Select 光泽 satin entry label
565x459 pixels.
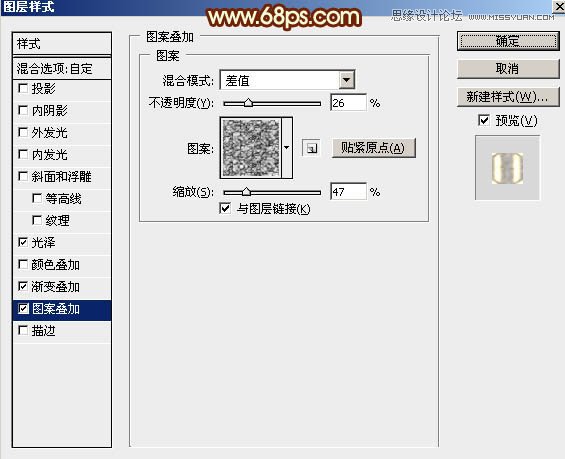click(43, 242)
